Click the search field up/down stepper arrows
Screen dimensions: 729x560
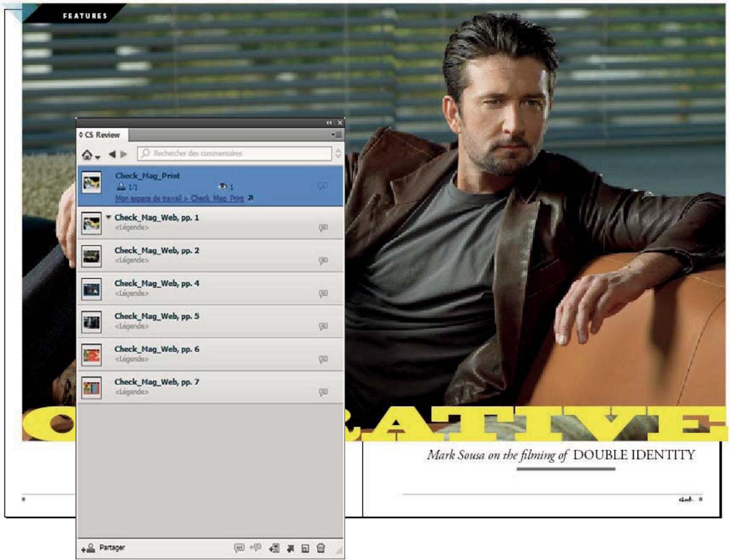click(338, 154)
